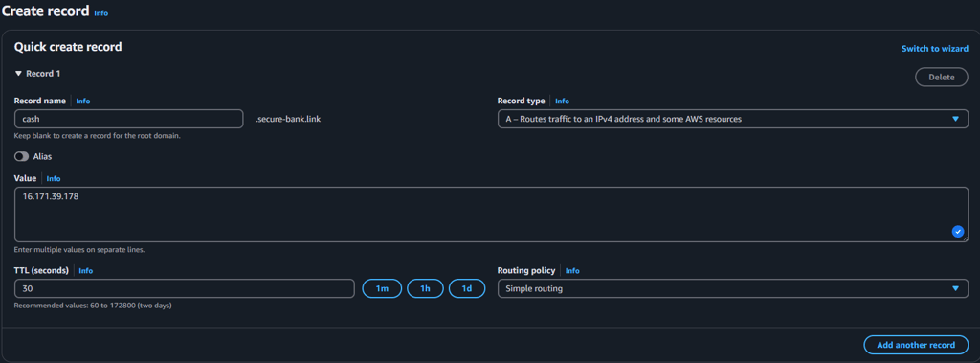Click the TTL seconds input field
The height and width of the screenshot is (363, 980).
click(185, 288)
